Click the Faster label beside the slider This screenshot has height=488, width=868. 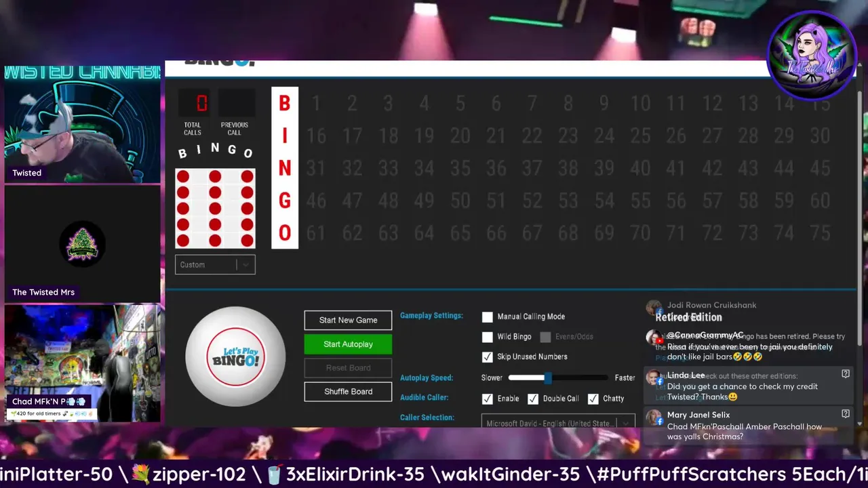(x=625, y=378)
